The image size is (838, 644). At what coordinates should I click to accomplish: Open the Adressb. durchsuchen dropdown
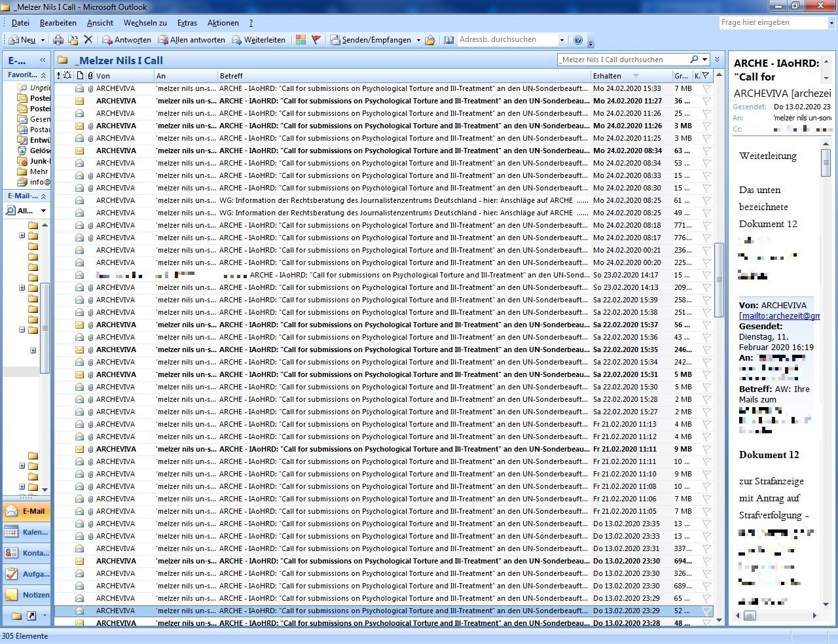coord(562,40)
